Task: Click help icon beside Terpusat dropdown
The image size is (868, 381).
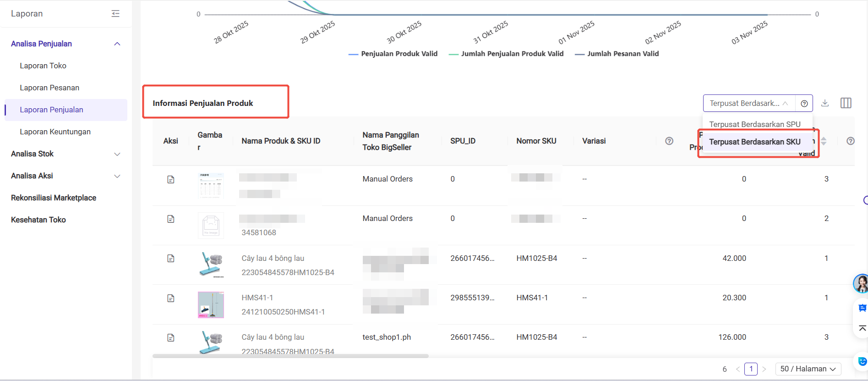Action: click(804, 104)
